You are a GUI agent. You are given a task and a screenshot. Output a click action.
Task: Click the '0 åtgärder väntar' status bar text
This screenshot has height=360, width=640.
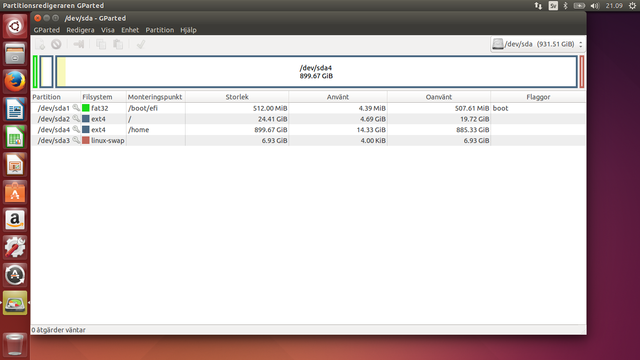(x=59, y=330)
